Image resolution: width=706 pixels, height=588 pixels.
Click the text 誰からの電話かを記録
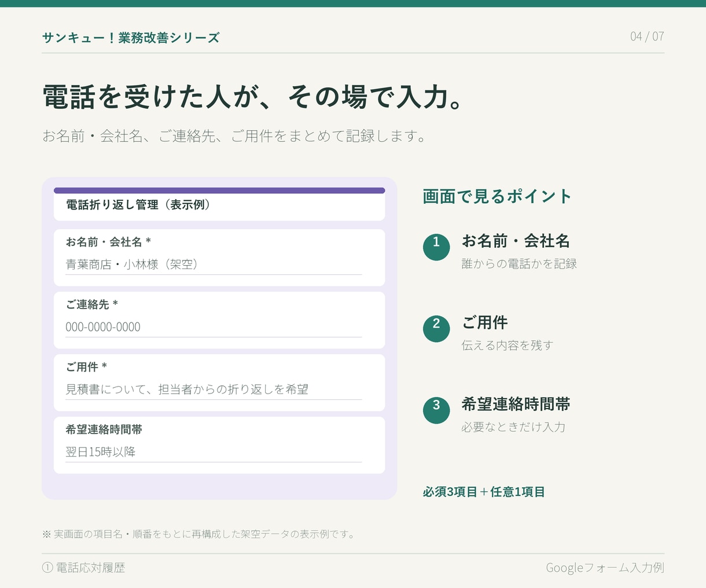[x=519, y=264]
